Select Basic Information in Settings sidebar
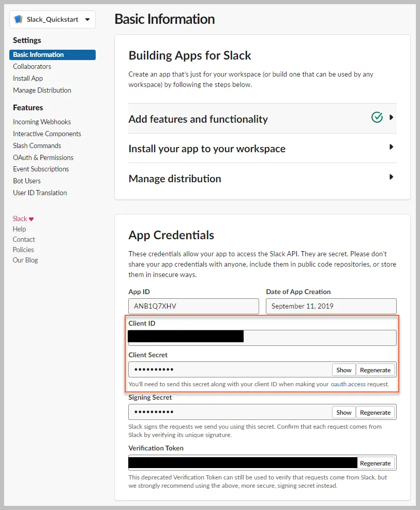This screenshot has width=420, height=510. pos(52,55)
